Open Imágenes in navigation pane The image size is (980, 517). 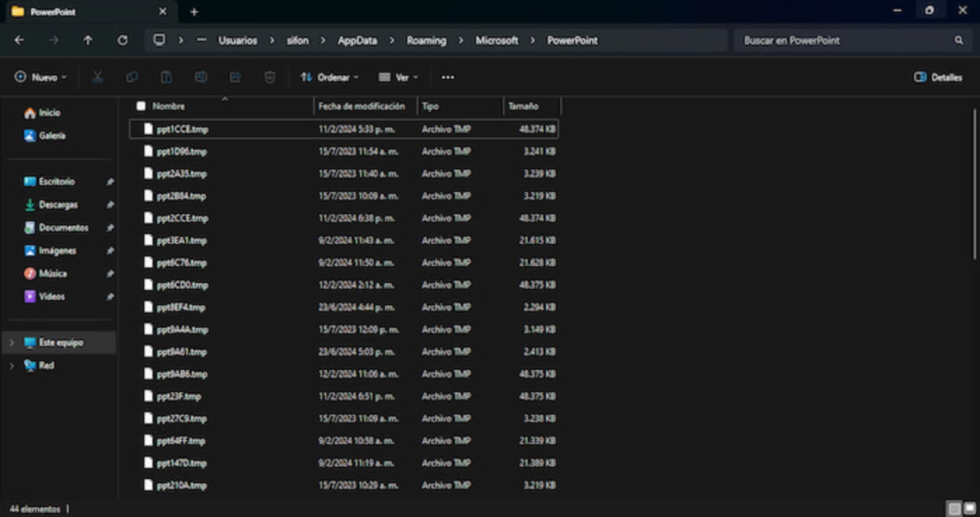tap(50, 251)
